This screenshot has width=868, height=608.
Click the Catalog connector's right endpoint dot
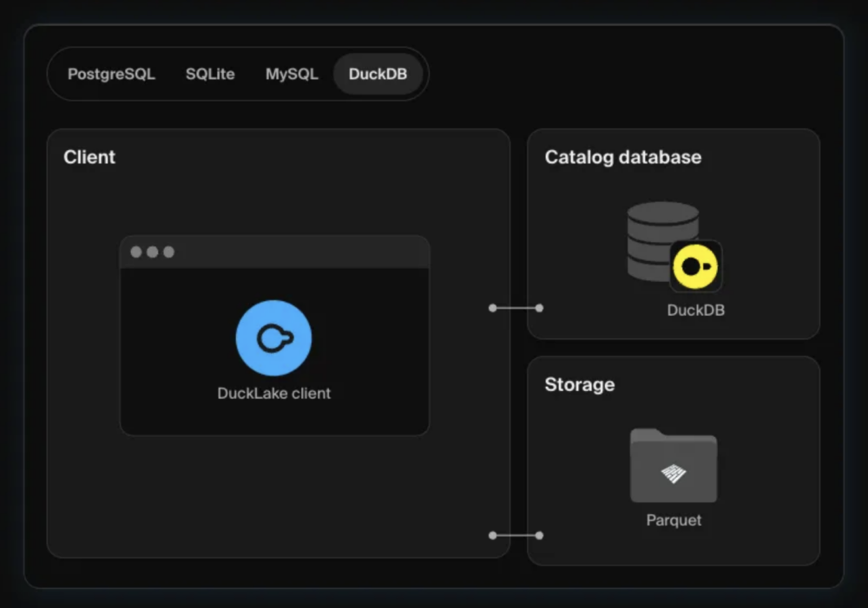click(x=539, y=308)
